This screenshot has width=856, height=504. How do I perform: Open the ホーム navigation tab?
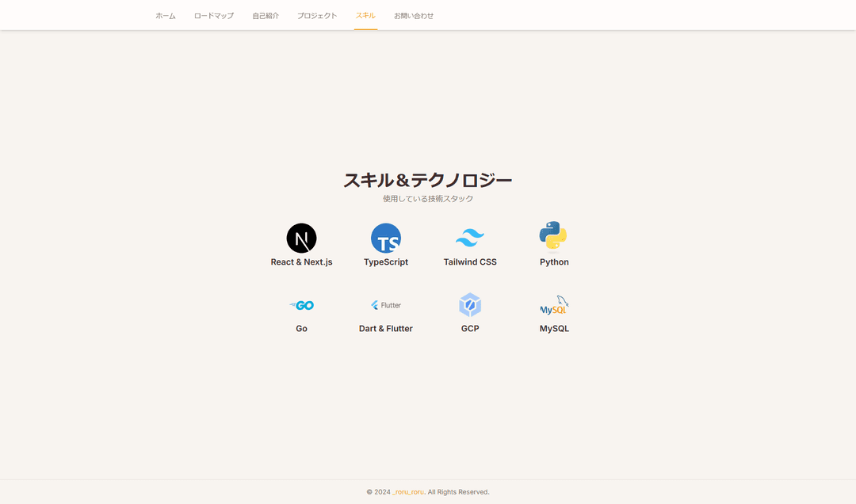166,16
